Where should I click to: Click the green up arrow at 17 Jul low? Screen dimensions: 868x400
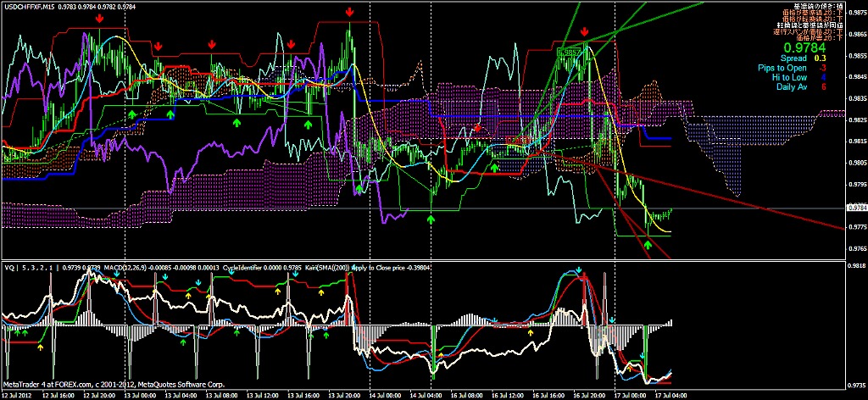[x=648, y=245]
